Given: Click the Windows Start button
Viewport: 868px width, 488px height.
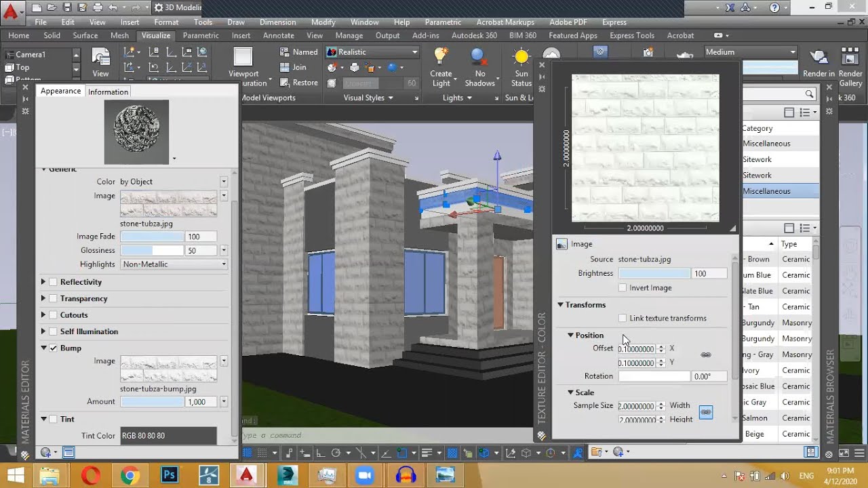Looking at the screenshot, I should click(x=16, y=476).
